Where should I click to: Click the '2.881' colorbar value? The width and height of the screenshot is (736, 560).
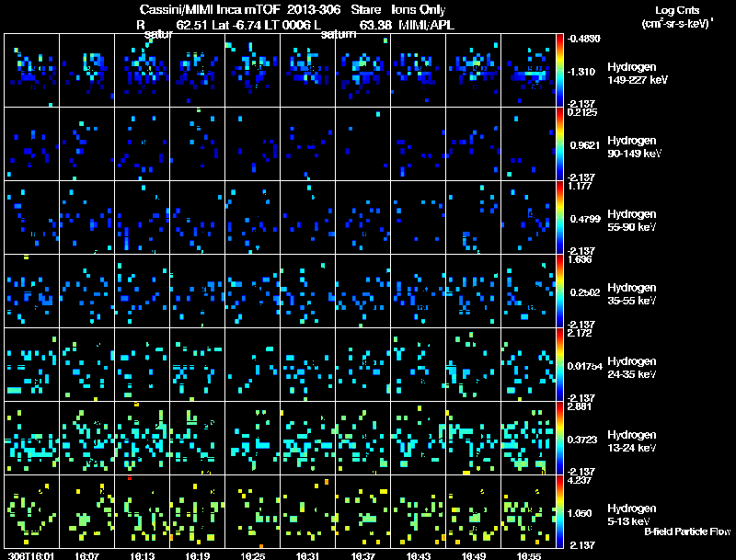580,406
